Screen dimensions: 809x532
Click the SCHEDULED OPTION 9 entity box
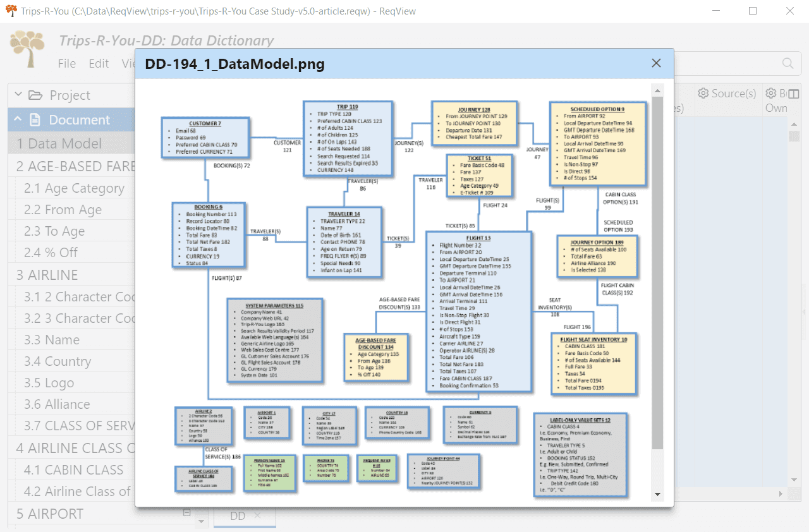click(597, 144)
